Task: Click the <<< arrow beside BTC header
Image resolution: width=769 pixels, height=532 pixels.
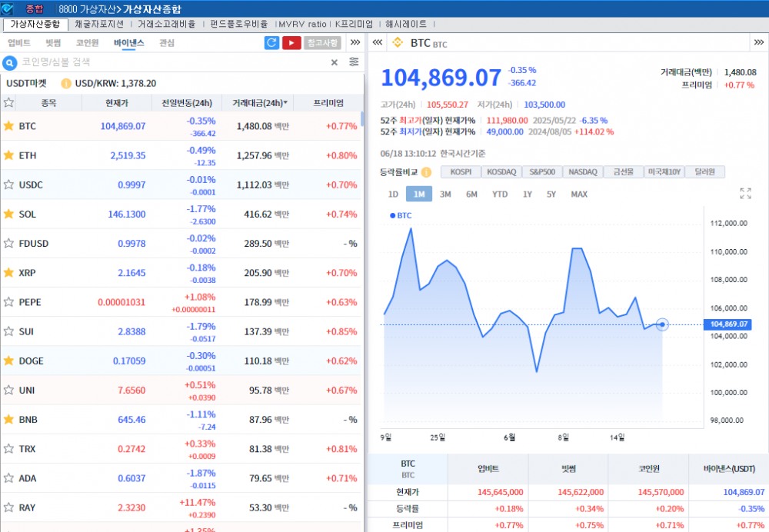Action: point(378,43)
